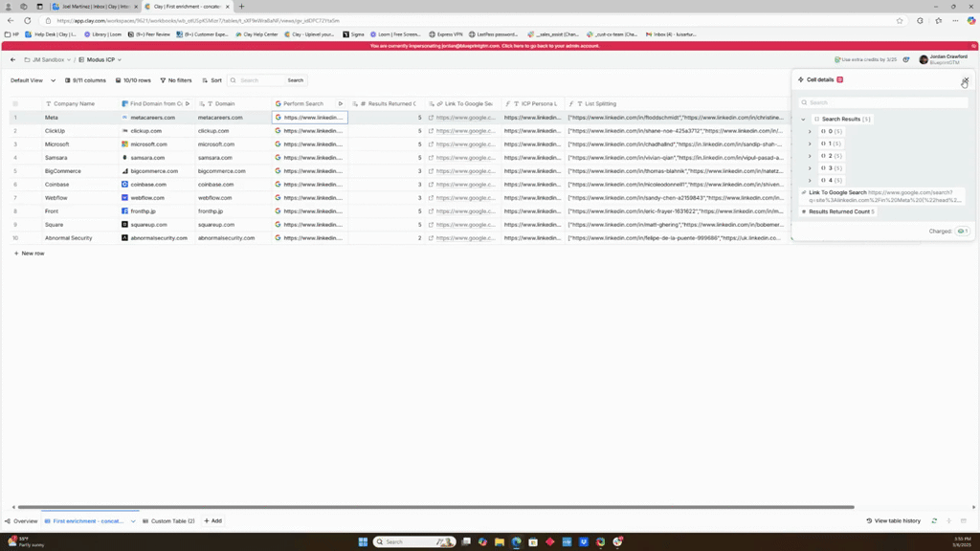Click the Google icon in ClickUp's Perform Search cell
Viewport: 980px width, 551px height.
click(278, 131)
